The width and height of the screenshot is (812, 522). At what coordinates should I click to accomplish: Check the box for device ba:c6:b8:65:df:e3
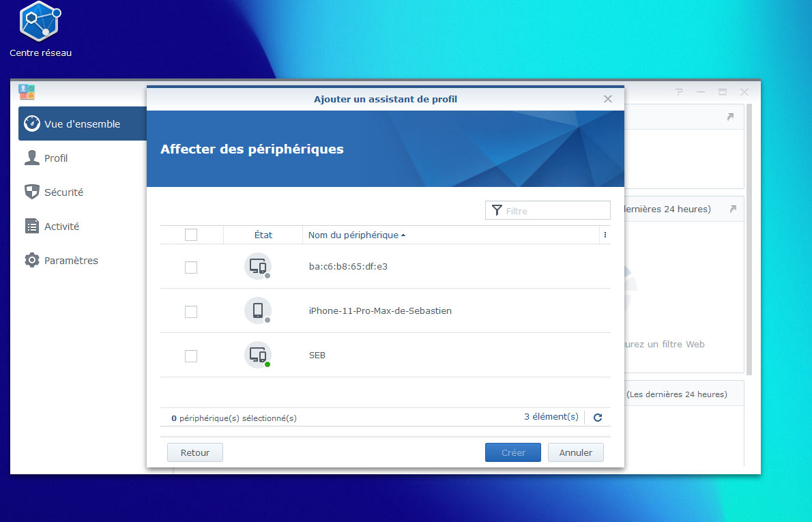[x=191, y=267]
